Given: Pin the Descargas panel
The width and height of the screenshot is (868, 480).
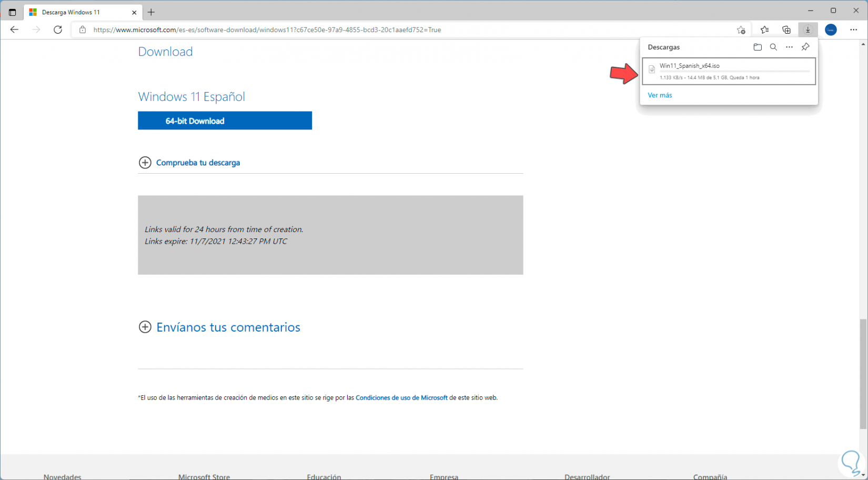Looking at the screenshot, I should tap(805, 47).
